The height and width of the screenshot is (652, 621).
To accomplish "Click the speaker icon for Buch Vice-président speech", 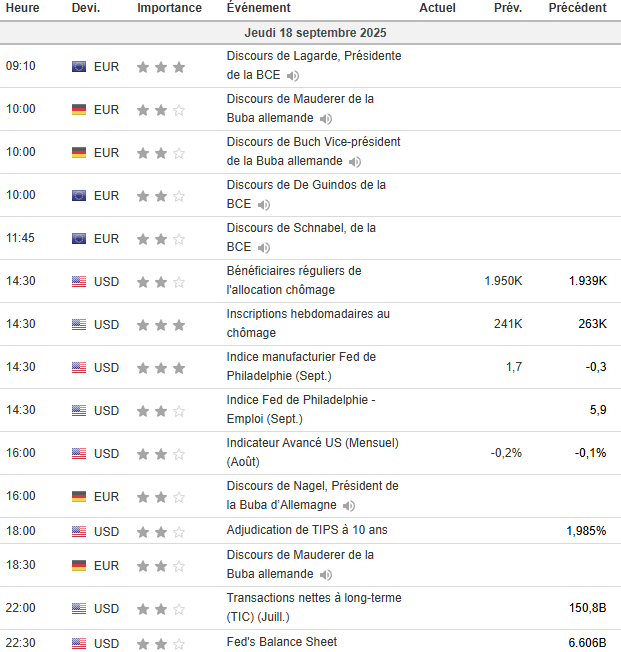I will (x=355, y=162).
